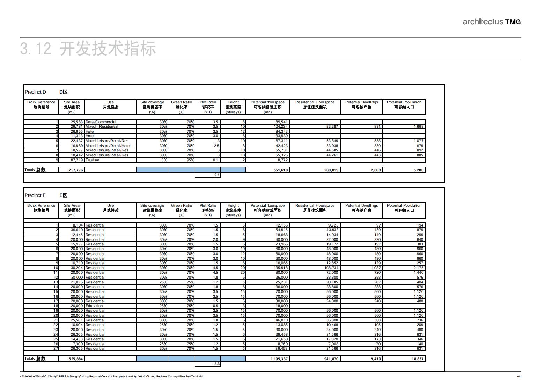
Task: Select 'Potential Population' header in Precinct E table
Action: pyautogui.click(x=404, y=206)
